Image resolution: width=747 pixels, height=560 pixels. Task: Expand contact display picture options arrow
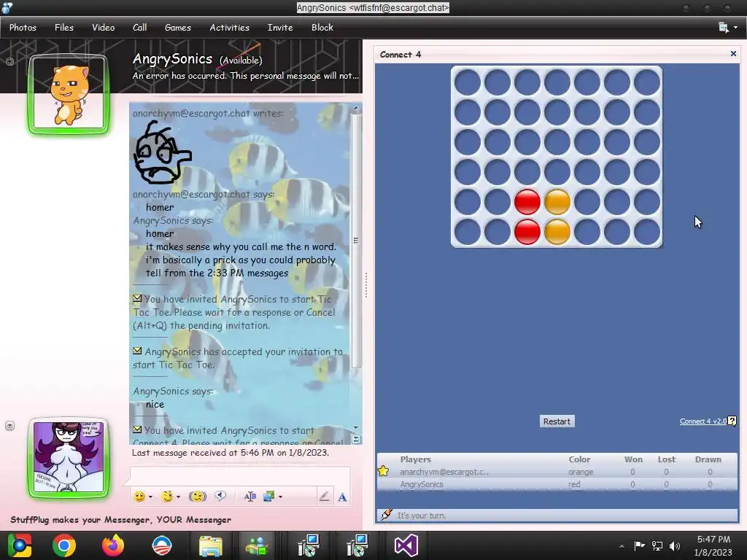pyautogui.click(x=9, y=61)
